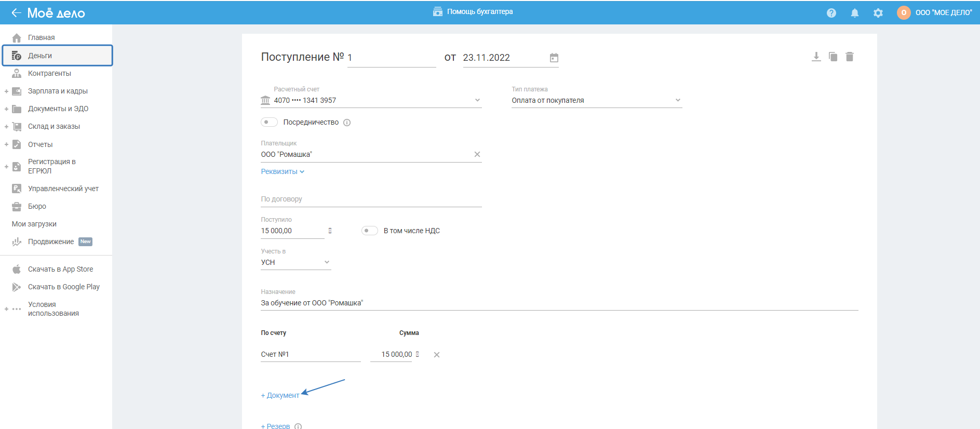Open the Расчетный счет dropdown
The width and height of the screenshot is (980, 429).
477,100
